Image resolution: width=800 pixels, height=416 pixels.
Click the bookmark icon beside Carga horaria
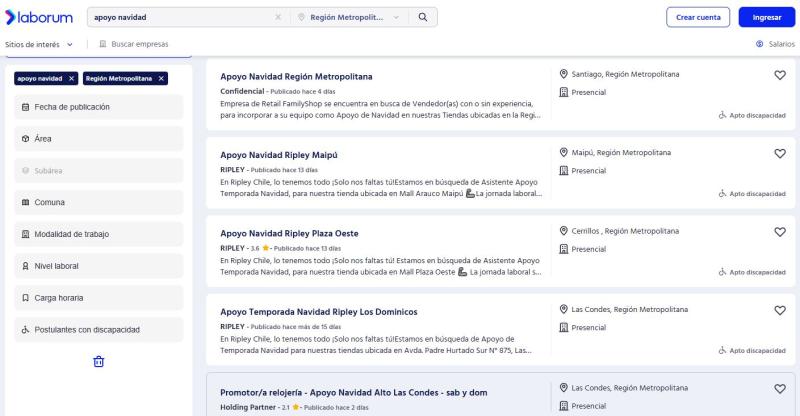click(x=26, y=298)
